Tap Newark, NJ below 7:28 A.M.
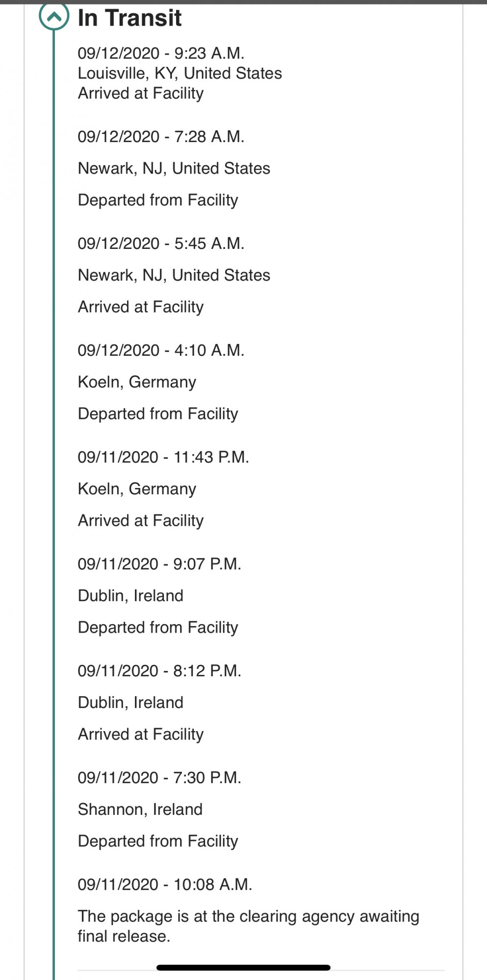 174,168
